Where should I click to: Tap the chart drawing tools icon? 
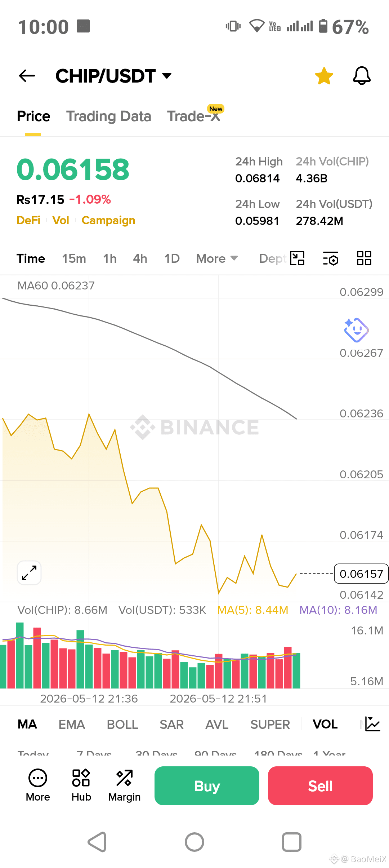298,258
